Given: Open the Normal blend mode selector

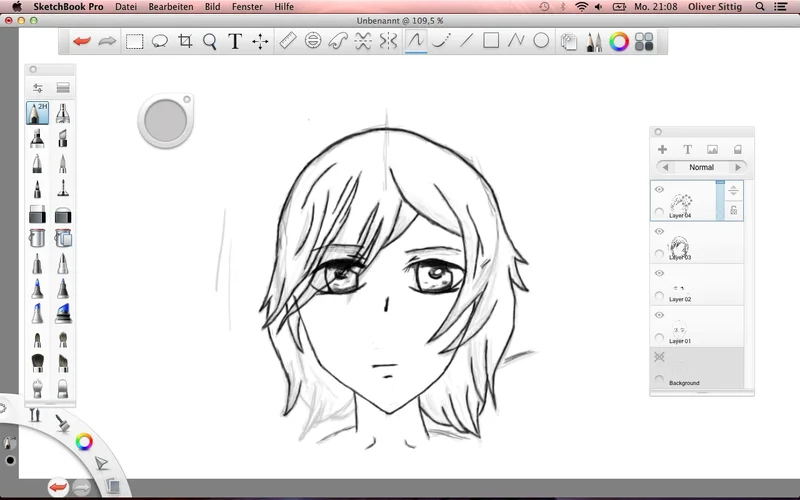Looking at the screenshot, I should [x=702, y=167].
